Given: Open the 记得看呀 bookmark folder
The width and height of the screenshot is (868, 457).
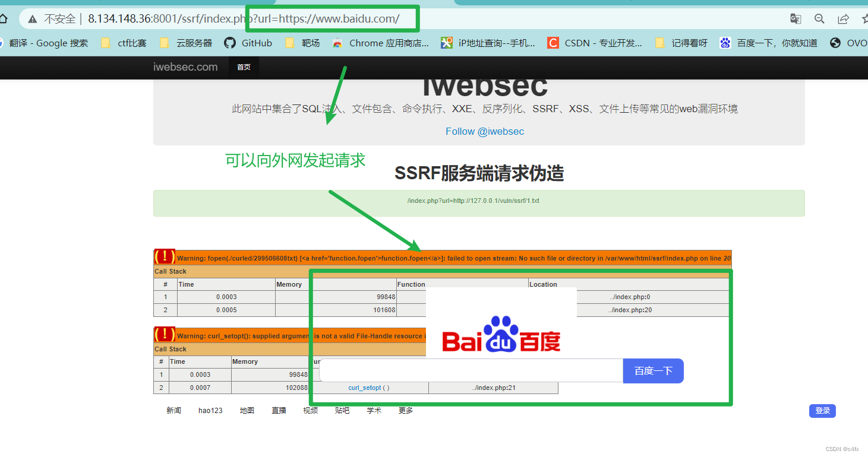Looking at the screenshot, I should click(681, 43).
